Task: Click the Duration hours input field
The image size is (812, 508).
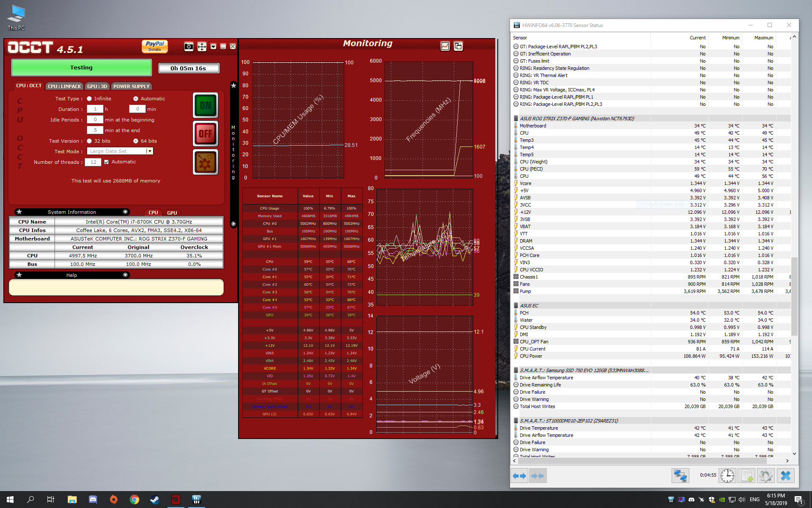Action: (x=95, y=109)
